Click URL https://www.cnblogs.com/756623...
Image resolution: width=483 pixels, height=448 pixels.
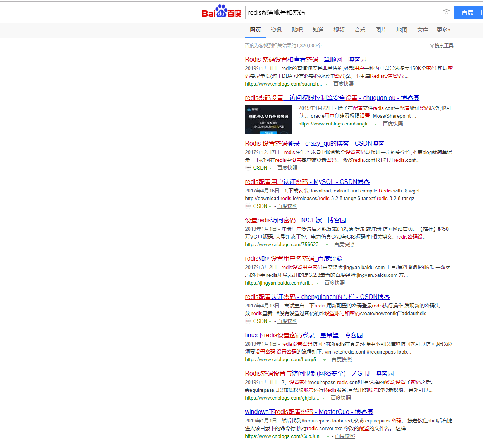point(284,244)
